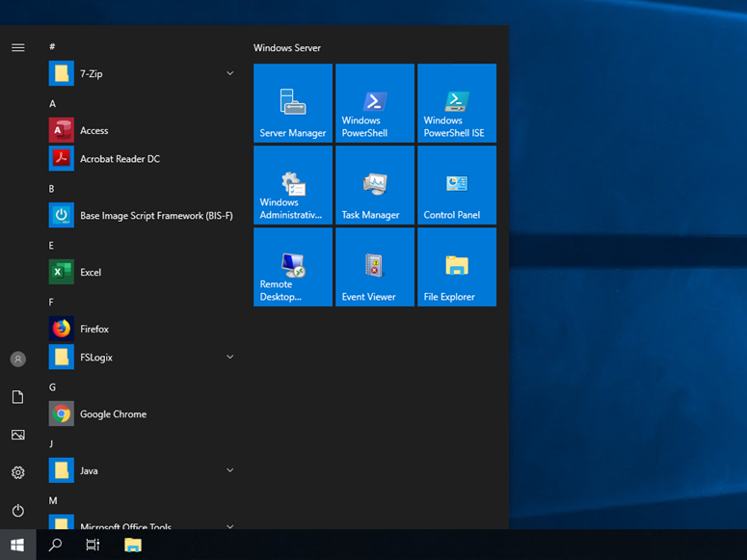Click the 'Acrobat Reader DC' label
The height and width of the screenshot is (560, 747).
click(120, 159)
